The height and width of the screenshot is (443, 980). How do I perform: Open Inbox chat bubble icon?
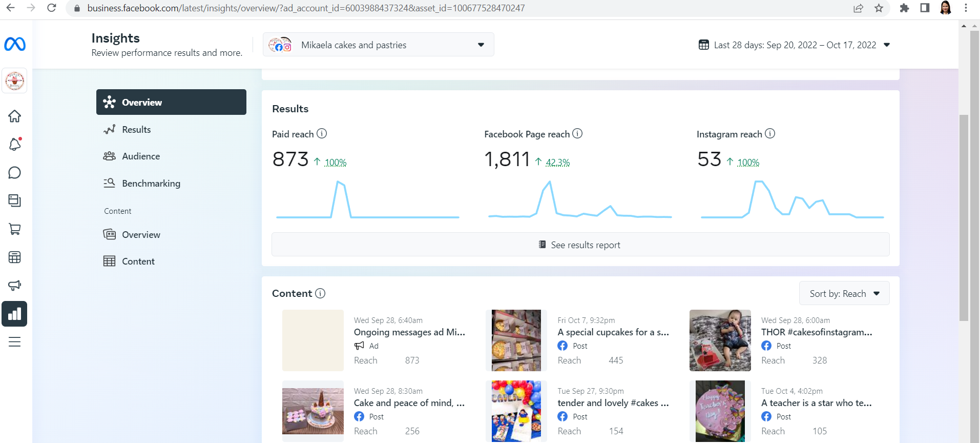pos(15,173)
